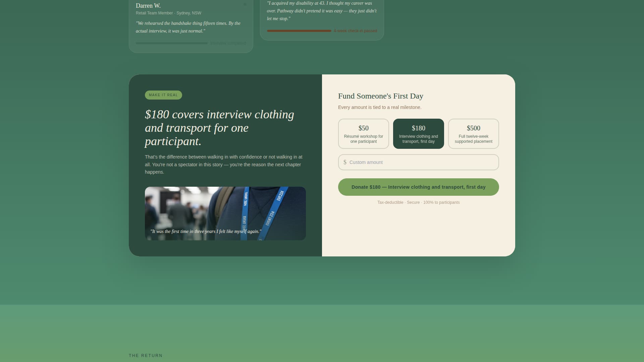Select the $500 supported placement donation tier

click(473, 133)
